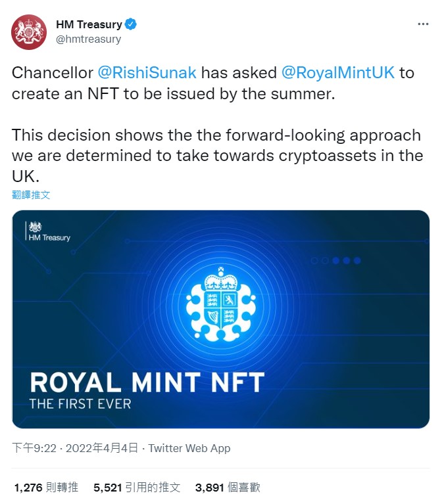The width and height of the screenshot is (442, 504).
Task: Click the row of dots in the image
Action: (335, 260)
